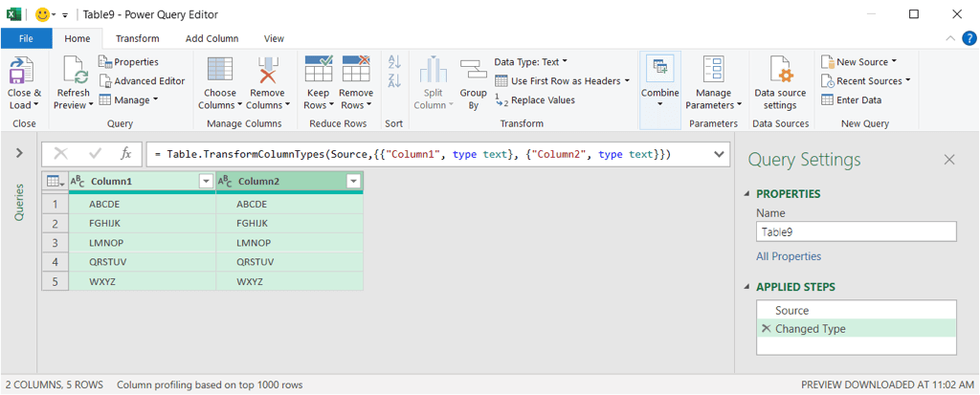Click the query Name input field
The height and width of the screenshot is (395, 980).
pyautogui.click(x=856, y=231)
